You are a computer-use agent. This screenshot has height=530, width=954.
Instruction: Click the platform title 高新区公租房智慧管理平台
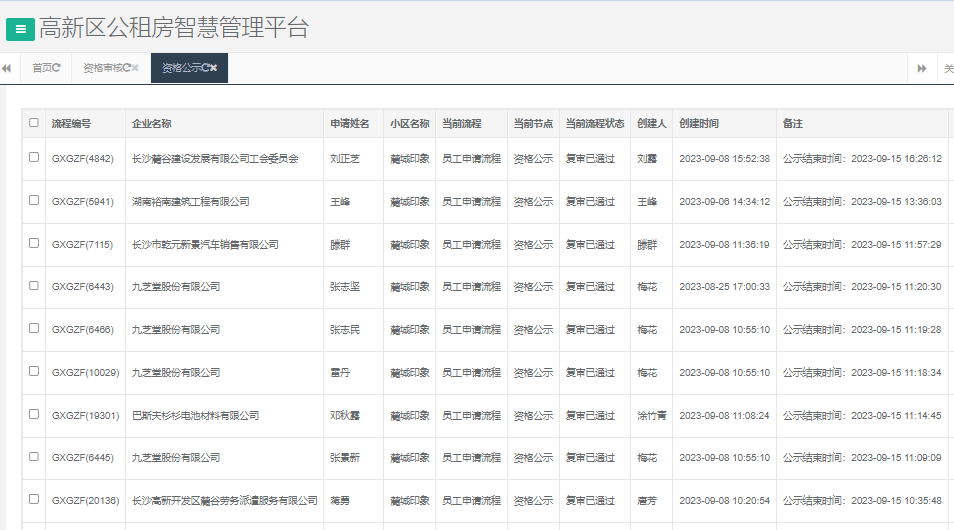pyautogui.click(x=174, y=28)
